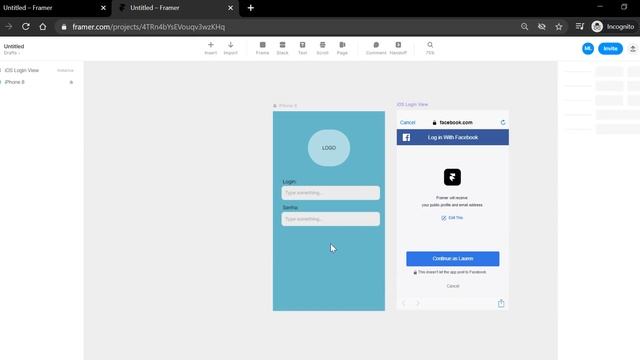
Task: Click the Framer app logo icon
Action: click(452, 177)
